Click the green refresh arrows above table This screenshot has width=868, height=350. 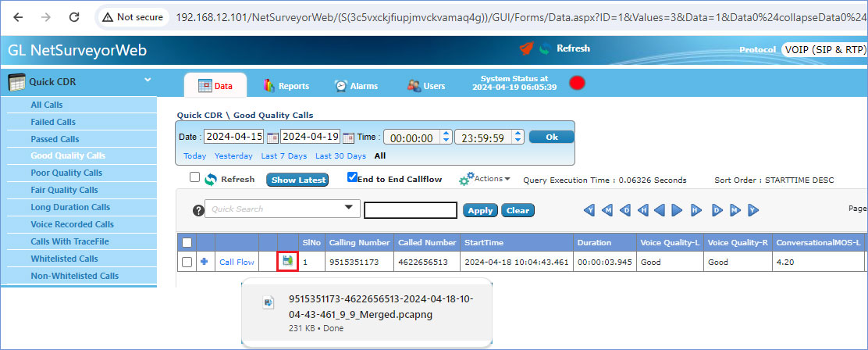click(210, 180)
